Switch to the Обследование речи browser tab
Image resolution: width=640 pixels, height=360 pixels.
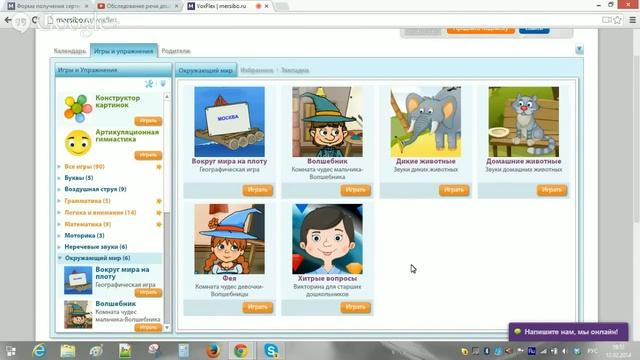pos(139,6)
